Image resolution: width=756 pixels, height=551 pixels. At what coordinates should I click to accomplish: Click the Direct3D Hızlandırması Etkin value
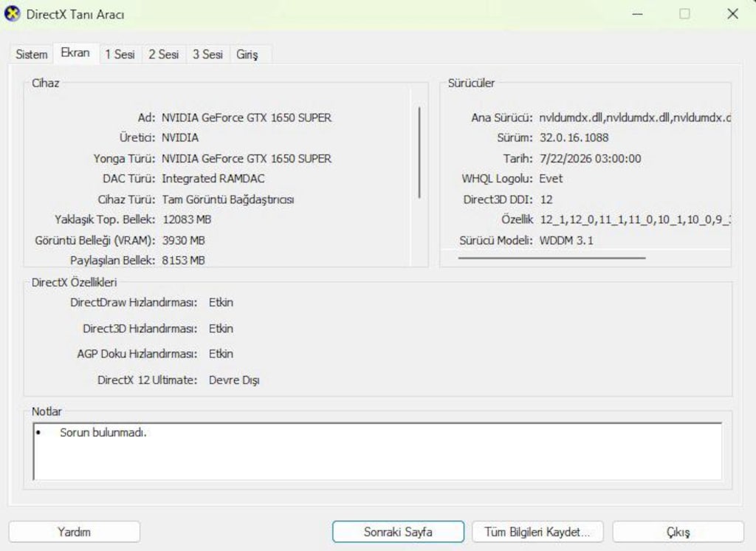tap(221, 329)
